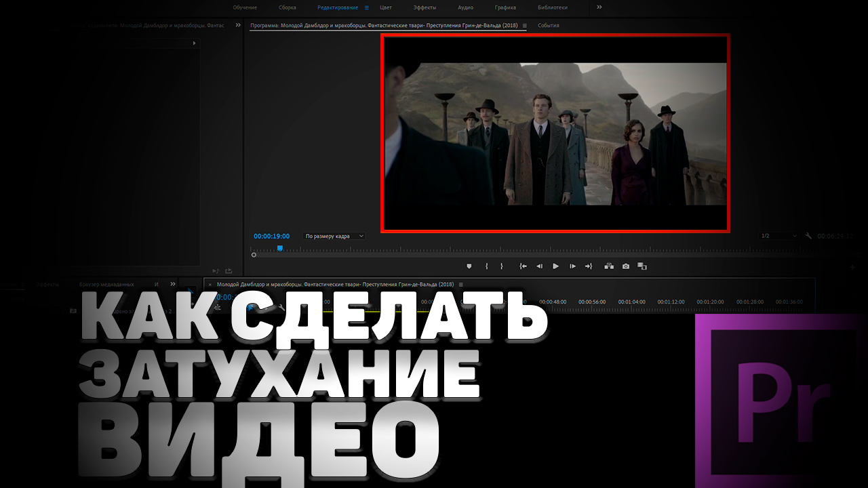868x488 pixels.
Task: Switch to the Аудио workspace
Action: coord(466,7)
